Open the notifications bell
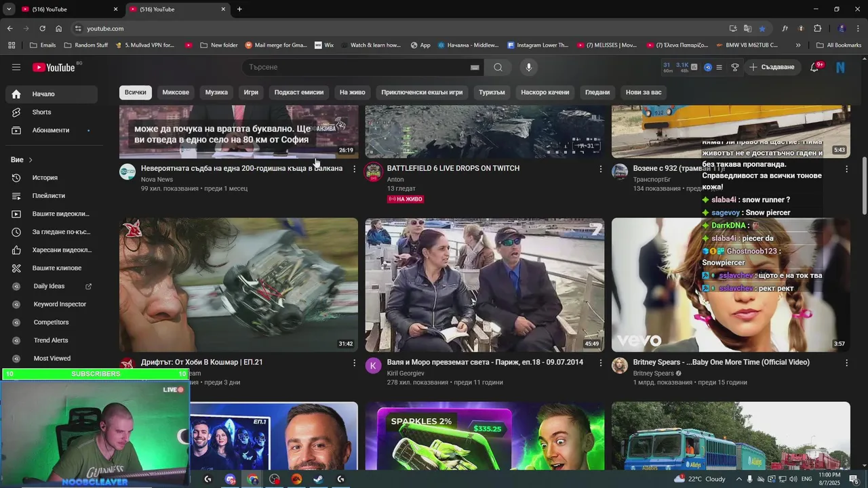The width and height of the screenshot is (868, 488). tap(815, 67)
